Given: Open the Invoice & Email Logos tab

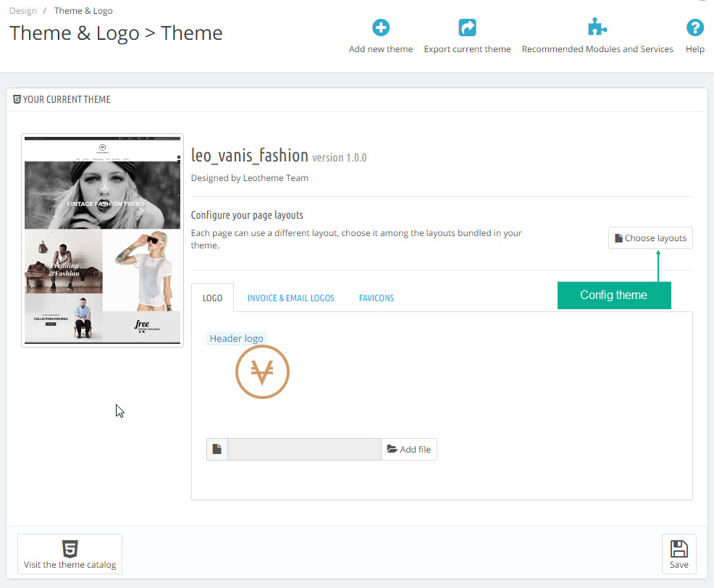Looking at the screenshot, I should tap(290, 298).
